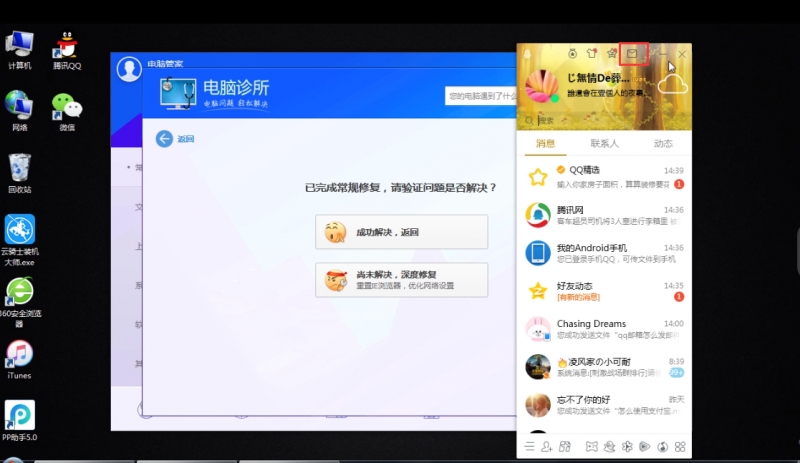
Task: Open the 好友动态 entry
Action: tap(604, 291)
